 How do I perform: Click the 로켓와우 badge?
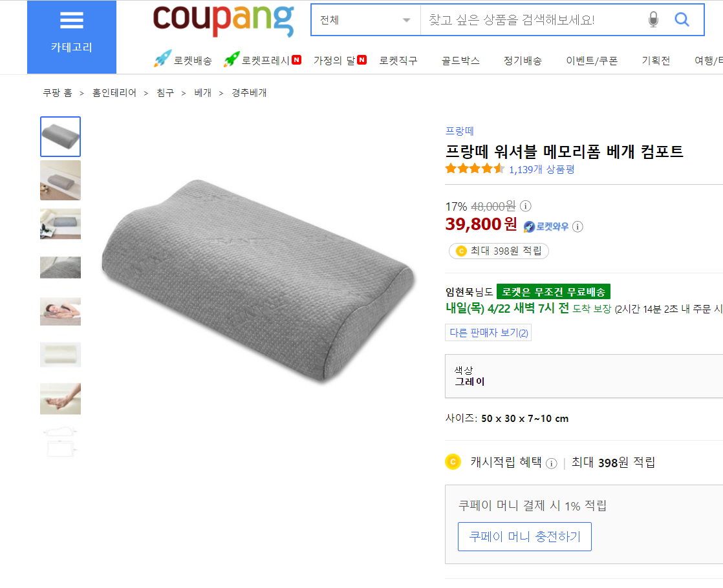pyautogui.click(x=546, y=226)
